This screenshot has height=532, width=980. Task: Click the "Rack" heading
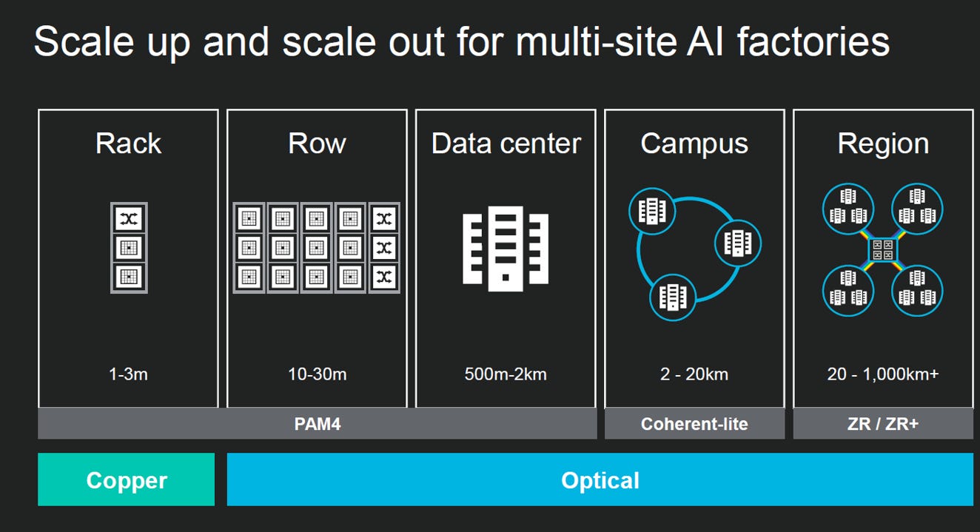[128, 144]
